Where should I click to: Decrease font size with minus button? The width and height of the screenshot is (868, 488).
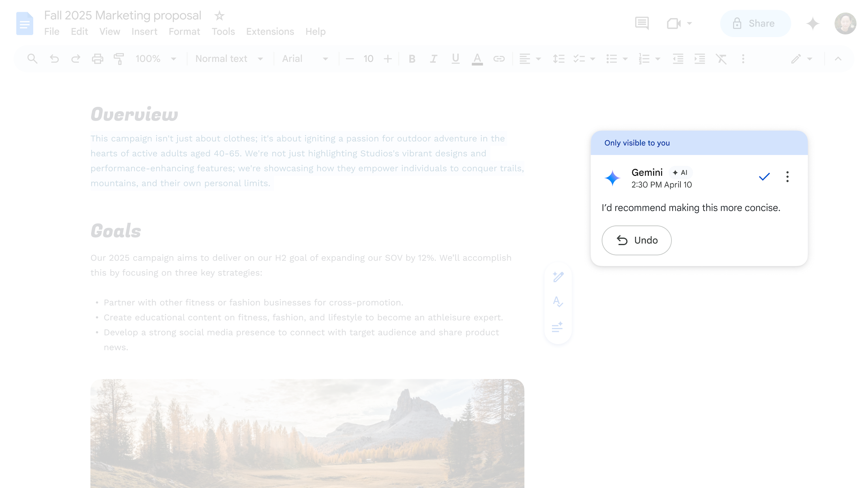(350, 59)
